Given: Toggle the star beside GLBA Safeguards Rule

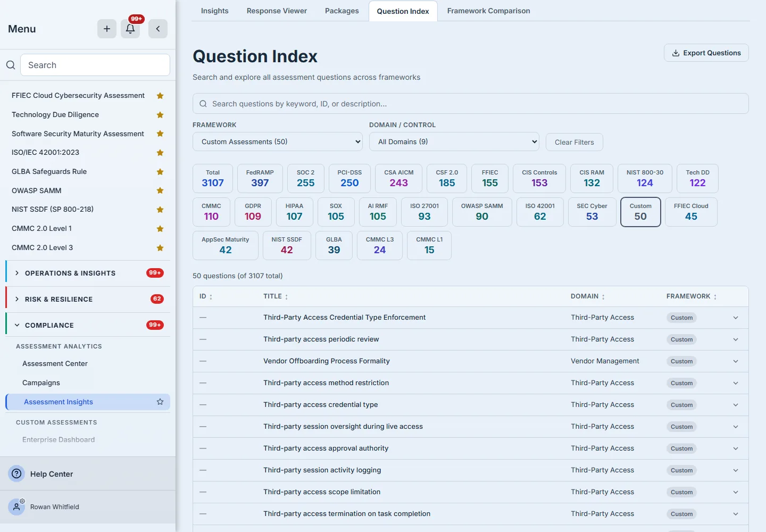Looking at the screenshot, I should 160,172.
